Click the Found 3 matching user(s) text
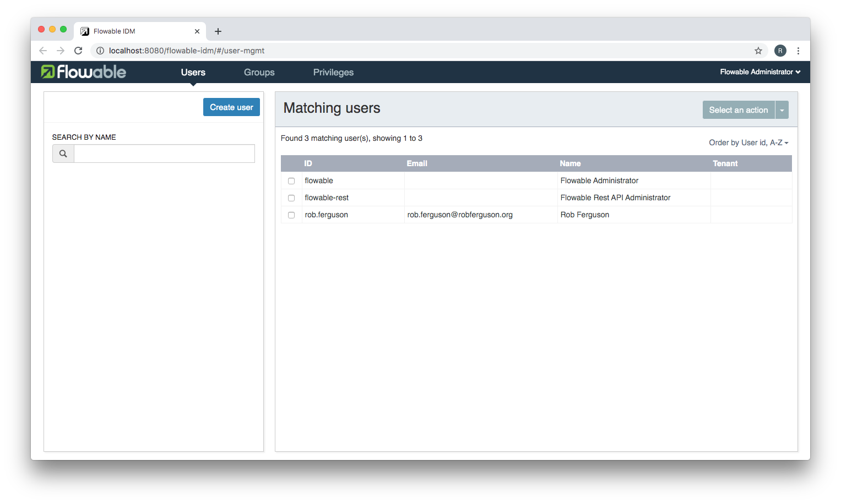 (351, 138)
